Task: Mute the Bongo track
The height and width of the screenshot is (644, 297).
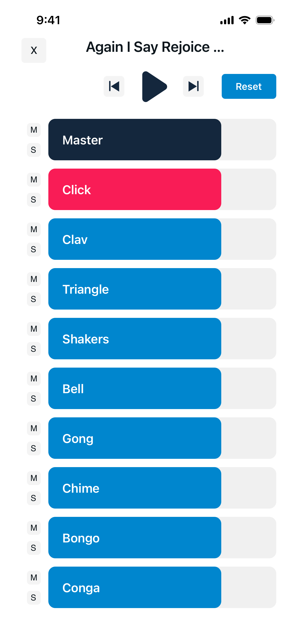Action: coord(34,528)
